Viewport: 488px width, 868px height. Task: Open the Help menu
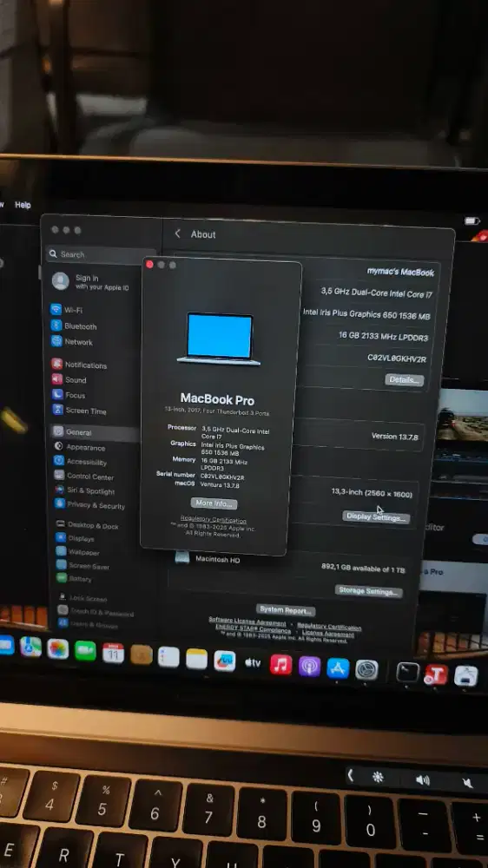(23, 205)
